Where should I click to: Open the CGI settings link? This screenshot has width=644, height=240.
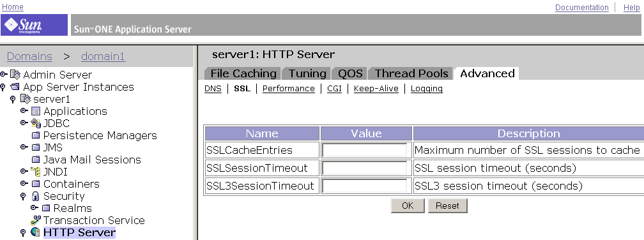(334, 89)
